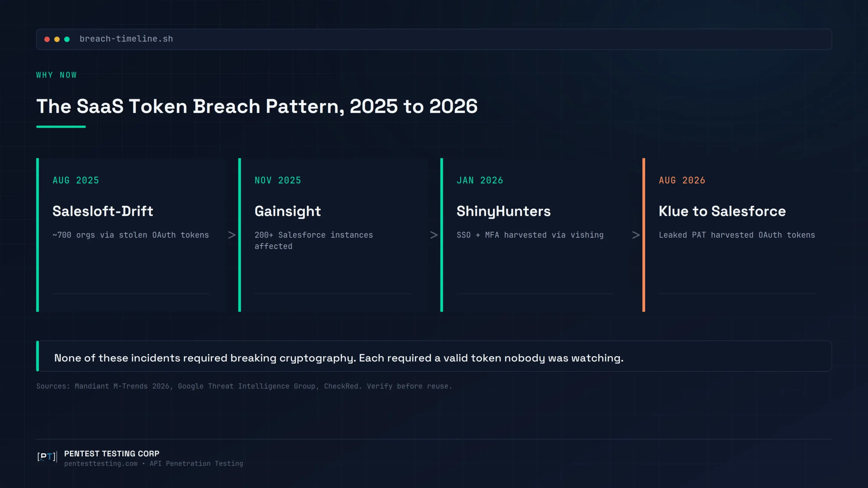The image size is (868, 488).
Task: Click the ~700 orgs via stolen OAuth tokens text
Action: (131, 235)
